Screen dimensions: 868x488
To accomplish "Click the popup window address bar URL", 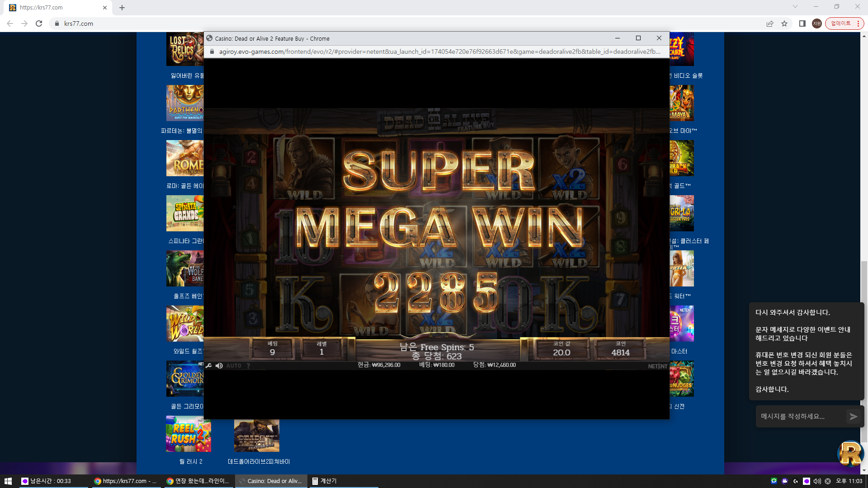I will click(x=439, y=52).
